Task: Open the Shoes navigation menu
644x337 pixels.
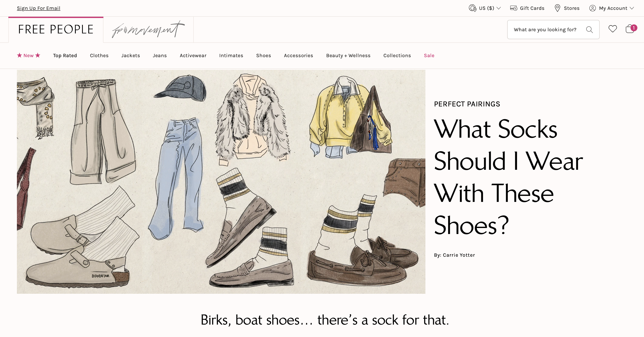Action: [x=264, y=55]
